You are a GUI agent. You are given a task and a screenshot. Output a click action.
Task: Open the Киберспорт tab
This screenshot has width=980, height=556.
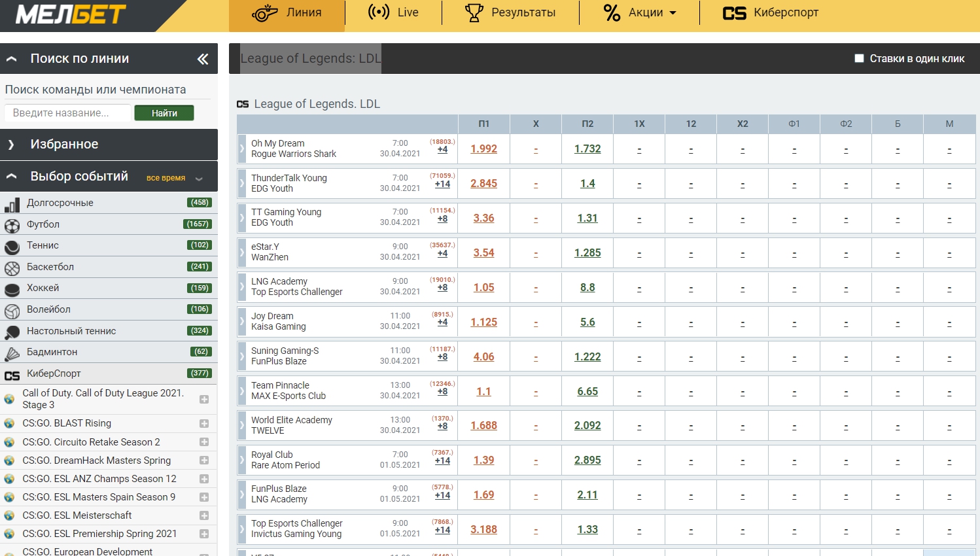[771, 12]
